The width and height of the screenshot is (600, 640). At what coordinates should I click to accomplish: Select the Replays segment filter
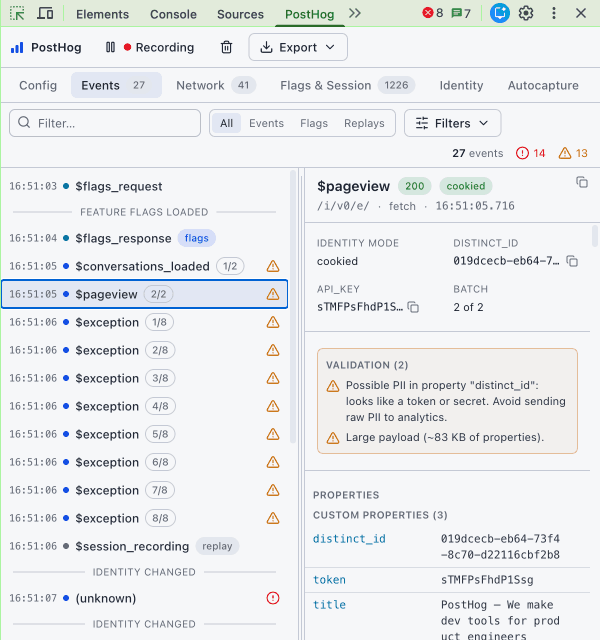(x=364, y=123)
